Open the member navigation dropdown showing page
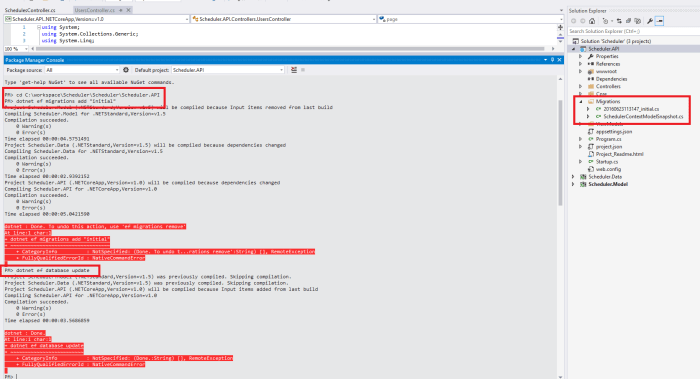700x379 pixels. tap(471, 19)
